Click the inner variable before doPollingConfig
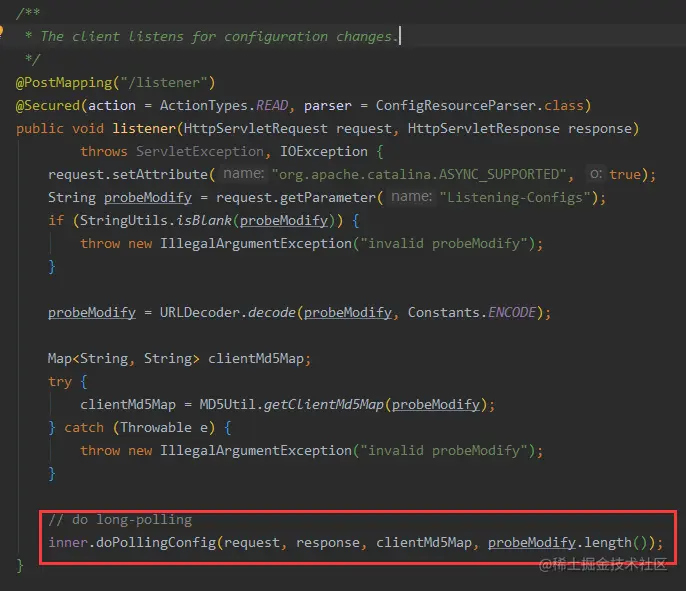 (68, 542)
